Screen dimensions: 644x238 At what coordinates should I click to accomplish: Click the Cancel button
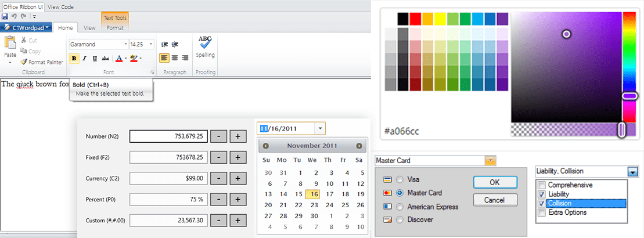point(495,200)
